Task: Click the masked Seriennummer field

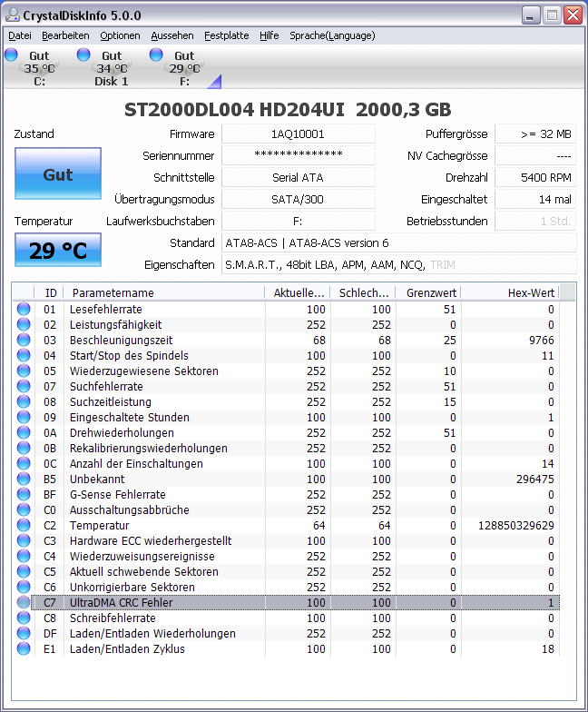Action: [x=298, y=156]
